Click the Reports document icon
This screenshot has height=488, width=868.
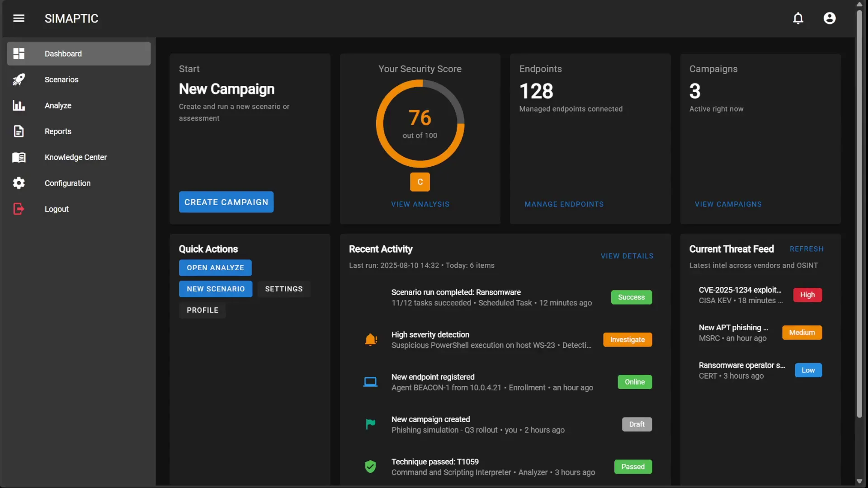19,131
